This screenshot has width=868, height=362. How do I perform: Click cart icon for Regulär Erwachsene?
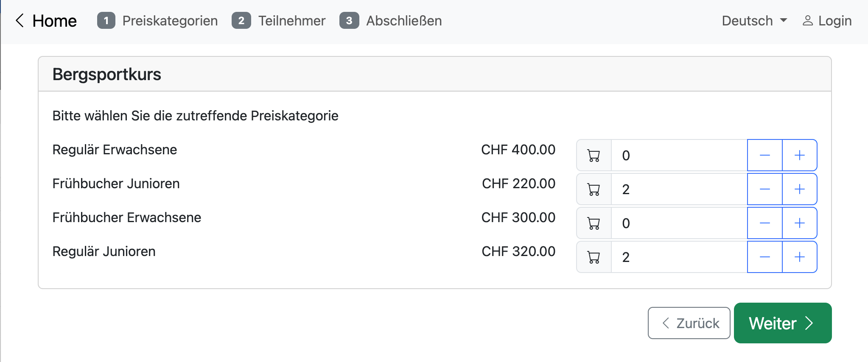[594, 156]
